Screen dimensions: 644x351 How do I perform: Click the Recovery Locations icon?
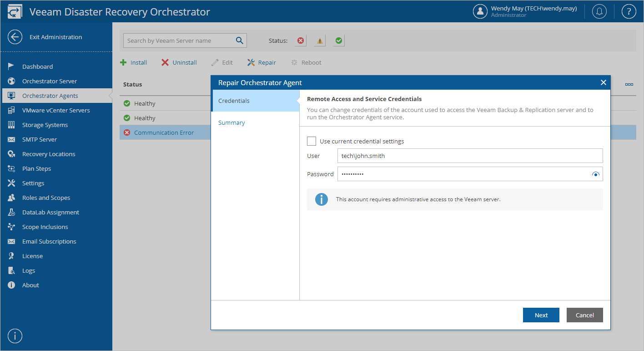pyautogui.click(x=12, y=154)
